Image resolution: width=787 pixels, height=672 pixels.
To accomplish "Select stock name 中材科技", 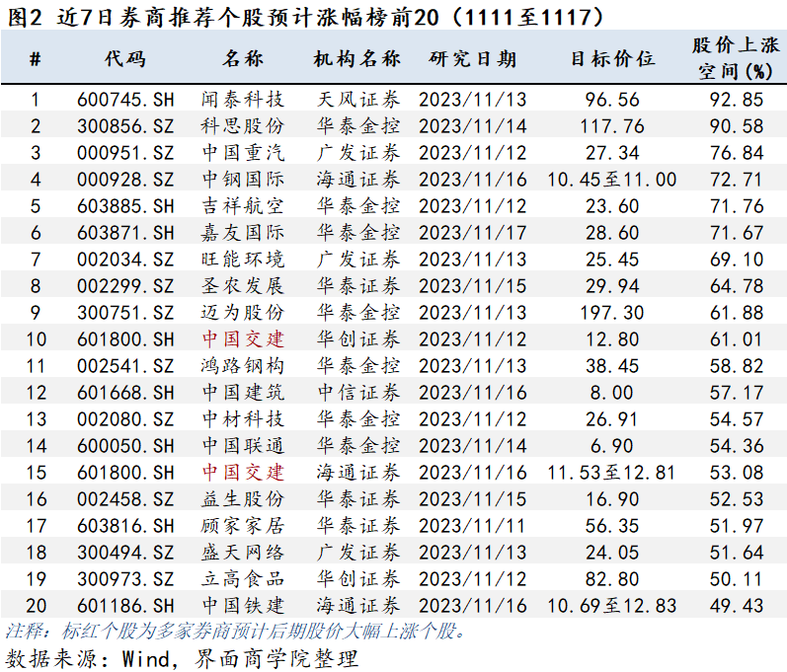I will point(243,418).
